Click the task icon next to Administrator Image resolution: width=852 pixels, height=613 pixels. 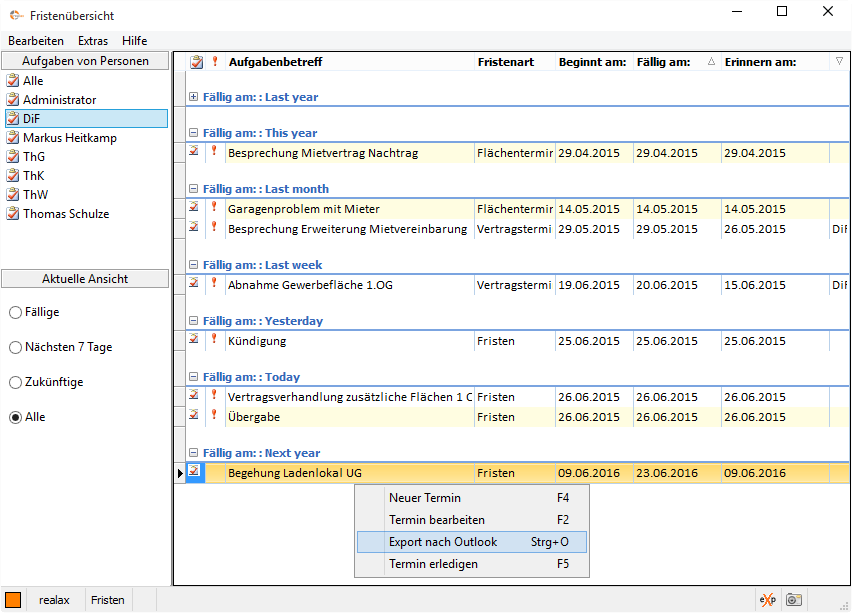[13, 100]
